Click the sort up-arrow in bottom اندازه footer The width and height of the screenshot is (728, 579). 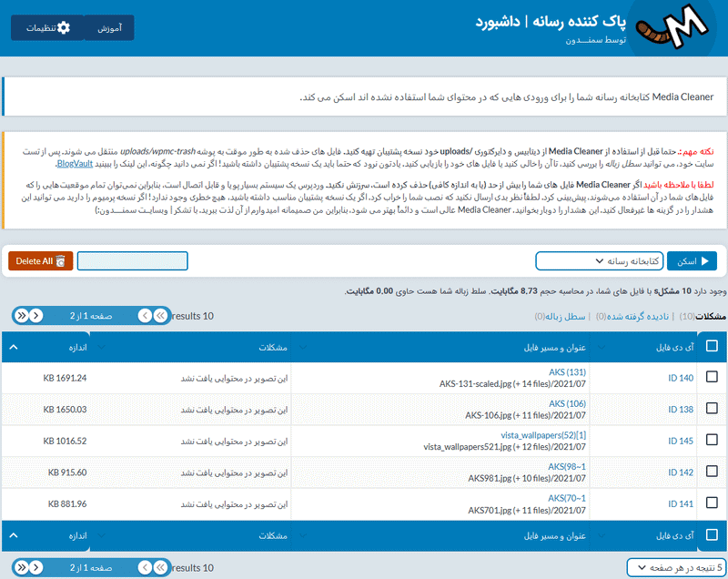14,535
